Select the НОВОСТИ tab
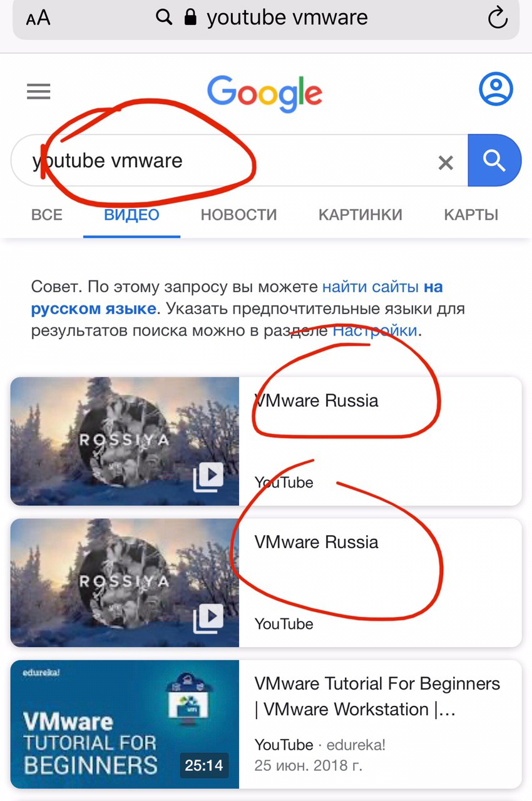532x801 pixels. click(x=238, y=215)
